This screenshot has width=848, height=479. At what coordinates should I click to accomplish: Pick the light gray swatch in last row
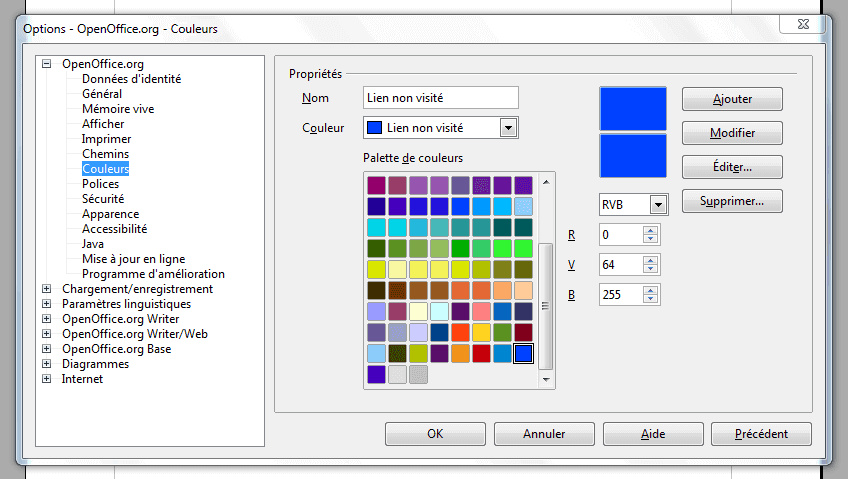[x=398, y=374]
